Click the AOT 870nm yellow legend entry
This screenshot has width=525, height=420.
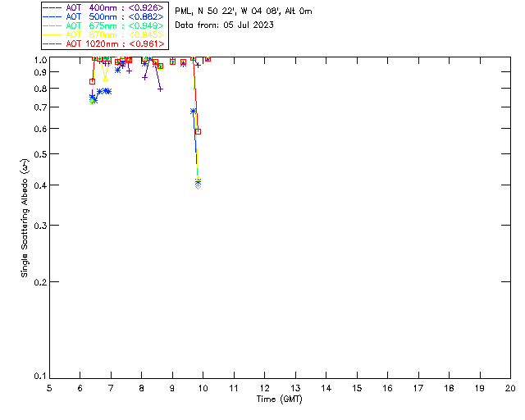[x=104, y=34]
